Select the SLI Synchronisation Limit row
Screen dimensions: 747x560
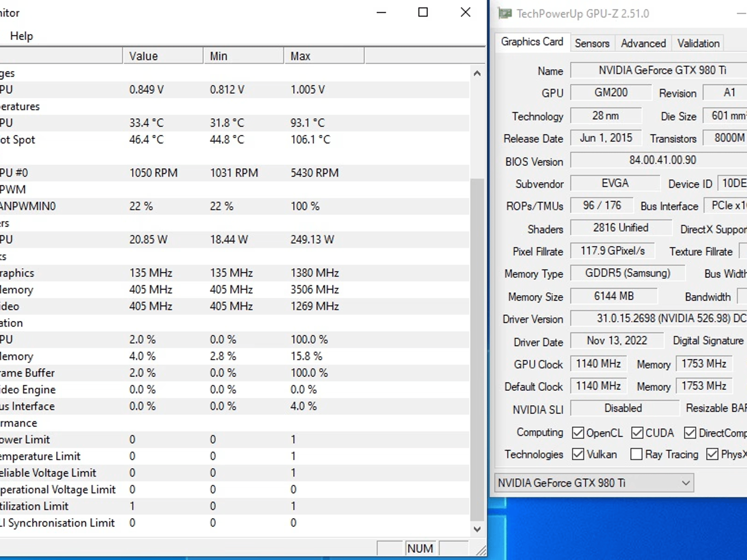tap(235, 523)
